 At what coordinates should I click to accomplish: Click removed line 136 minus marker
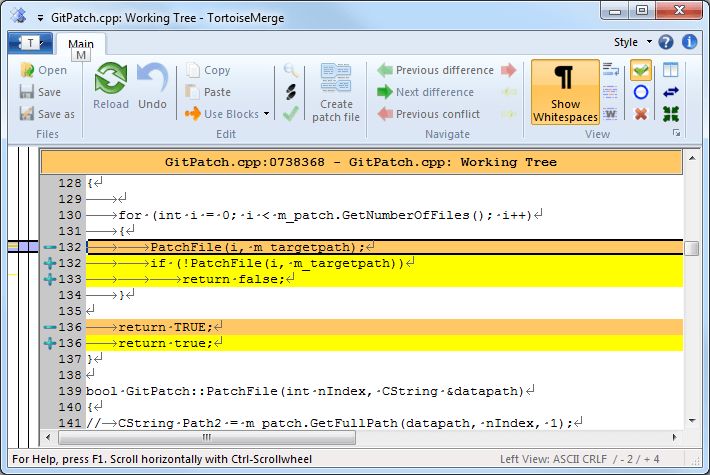coord(49,327)
